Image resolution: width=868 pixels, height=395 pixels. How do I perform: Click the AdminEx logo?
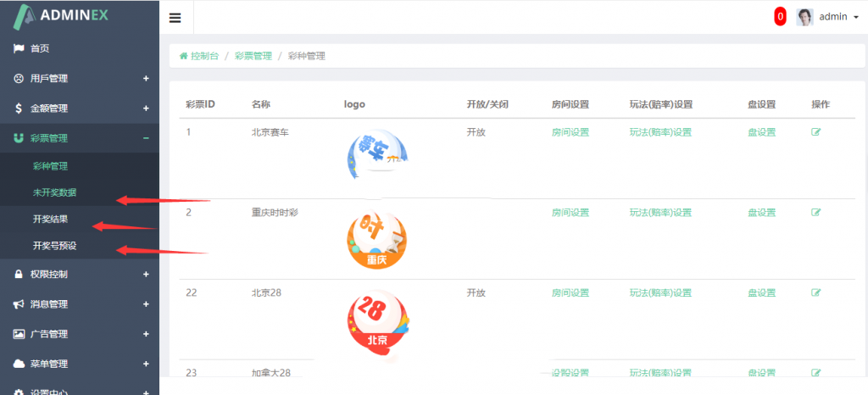tap(68, 16)
